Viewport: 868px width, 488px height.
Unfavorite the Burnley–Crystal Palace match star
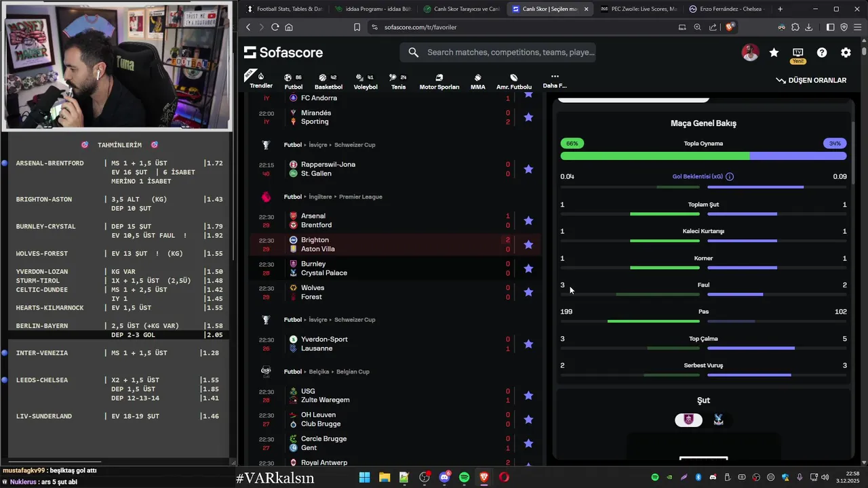point(528,268)
